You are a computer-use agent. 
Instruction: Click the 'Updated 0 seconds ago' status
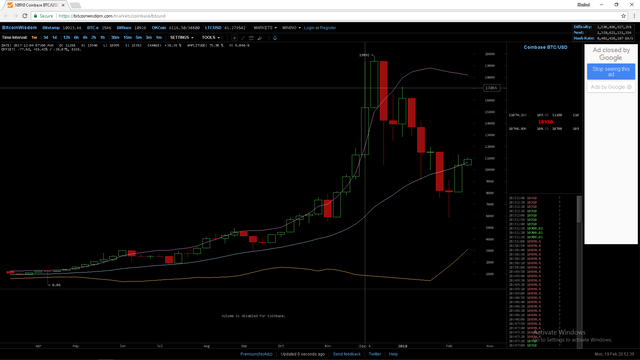click(303, 354)
